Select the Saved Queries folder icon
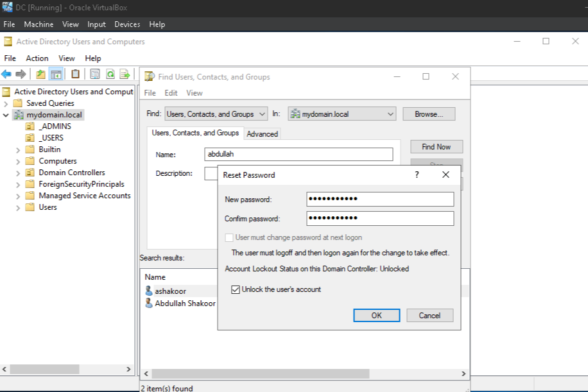Viewport: 588px width, 392px height. coord(17,103)
